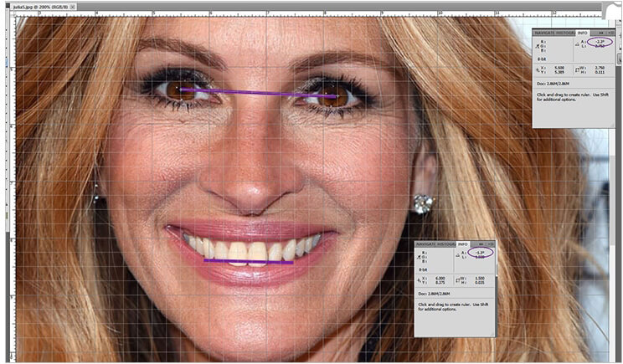Viewport: 623px width, 364px height.
Task: Select Info tab in lower panel
Action: pyautogui.click(x=463, y=244)
